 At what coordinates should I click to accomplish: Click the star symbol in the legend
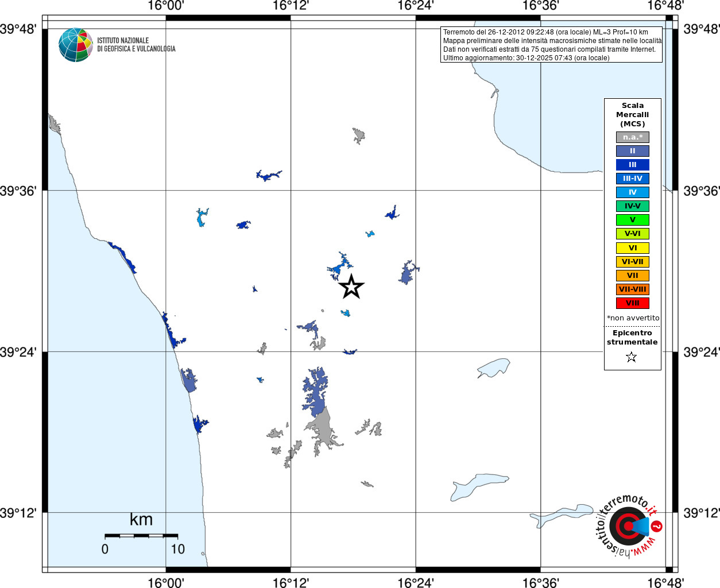click(x=632, y=357)
